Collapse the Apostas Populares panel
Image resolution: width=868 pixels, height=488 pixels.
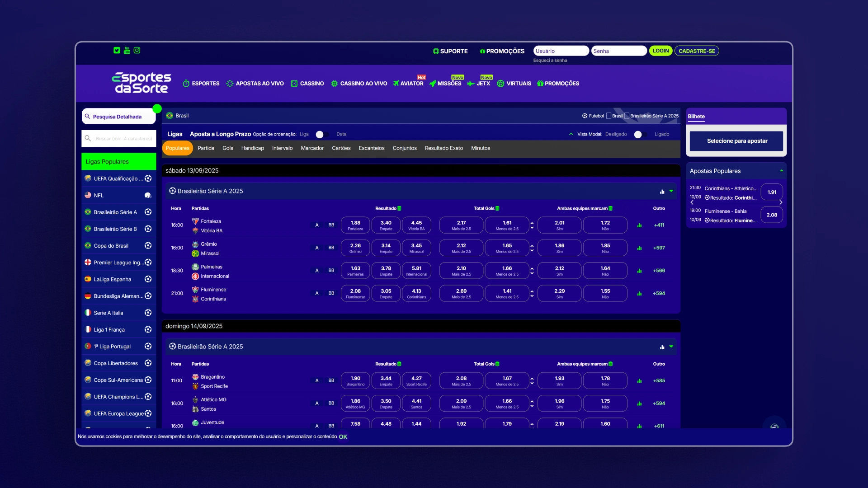click(x=781, y=171)
